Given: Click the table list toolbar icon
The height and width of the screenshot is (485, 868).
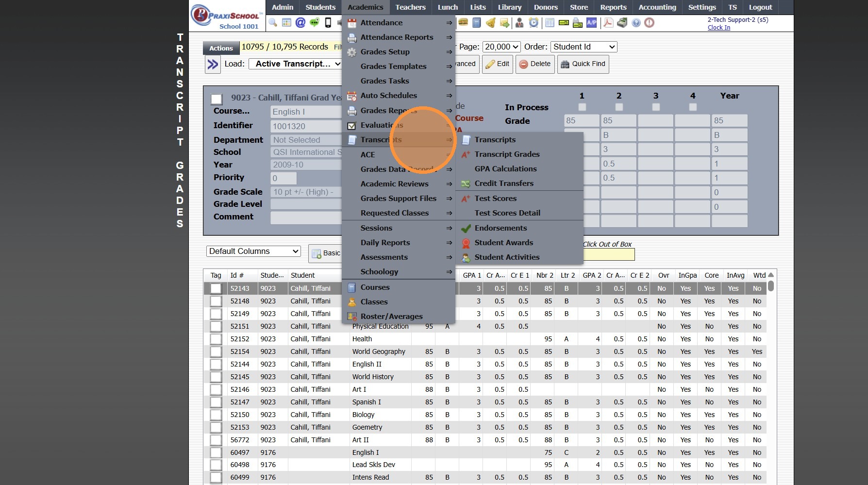Looking at the screenshot, I should tap(550, 23).
